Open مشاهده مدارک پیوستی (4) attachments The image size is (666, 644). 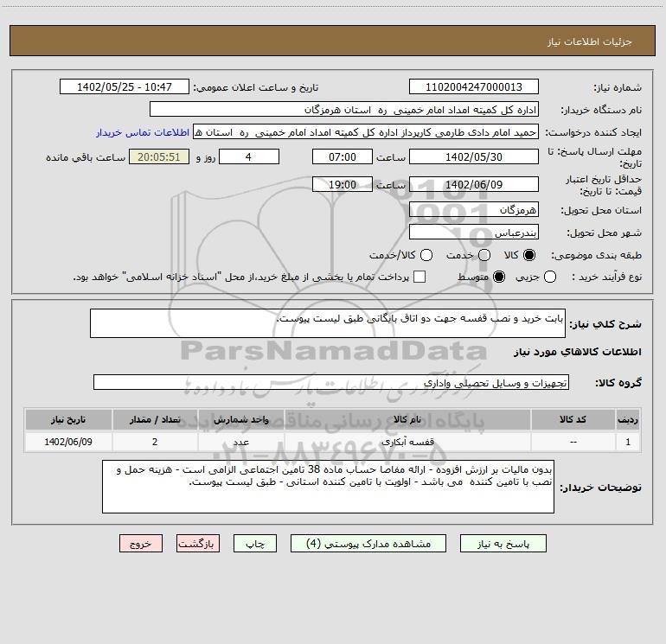(x=368, y=544)
